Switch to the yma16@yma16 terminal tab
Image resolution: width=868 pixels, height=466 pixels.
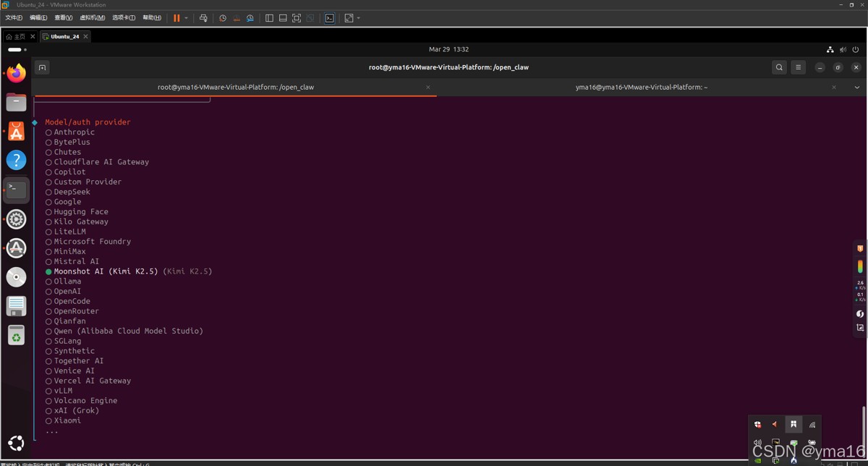(642, 87)
